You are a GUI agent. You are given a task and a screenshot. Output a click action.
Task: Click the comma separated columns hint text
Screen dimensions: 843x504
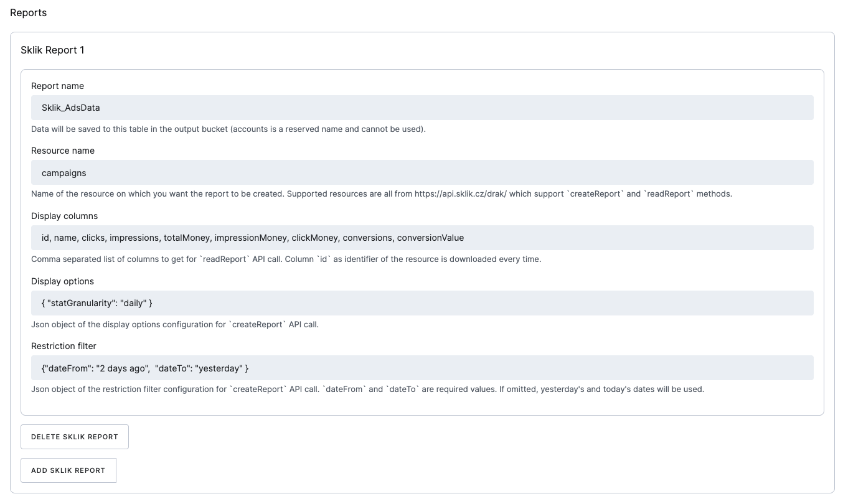286,259
